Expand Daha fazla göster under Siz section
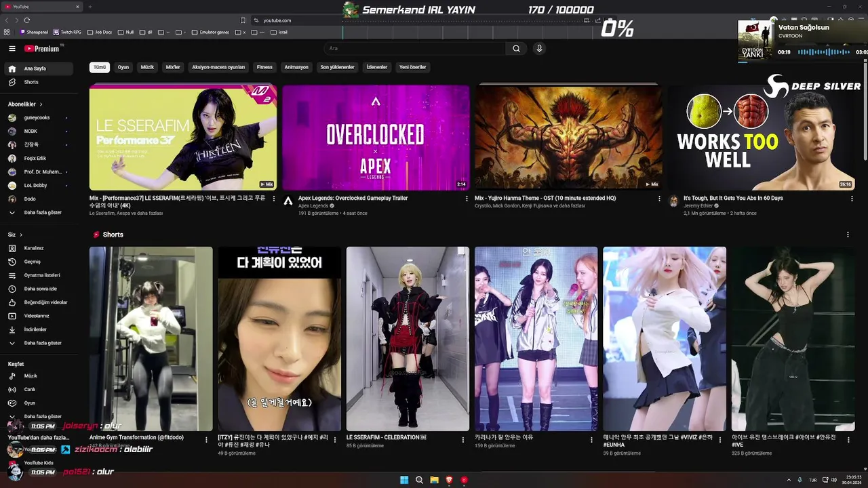 pos(39,343)
